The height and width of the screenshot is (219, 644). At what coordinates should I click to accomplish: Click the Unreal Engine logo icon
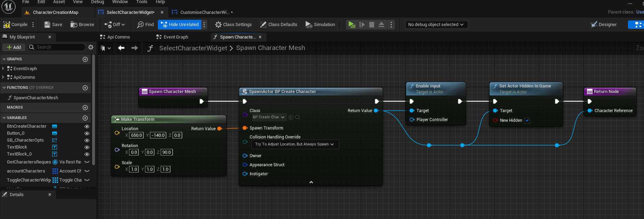tap(8, 7)
